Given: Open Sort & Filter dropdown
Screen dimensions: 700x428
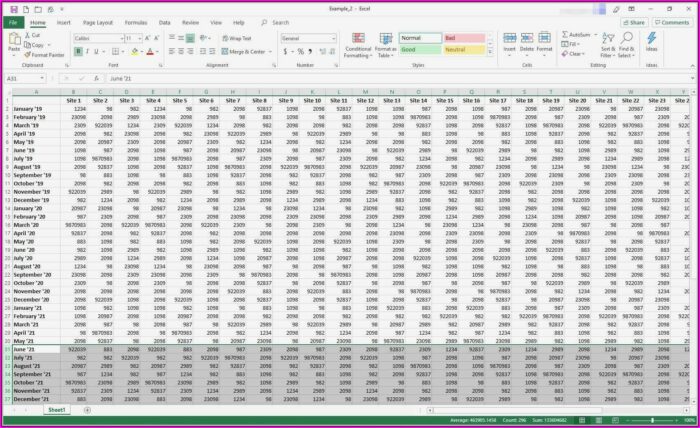Looking at the screenshot, I should [608, 45].
